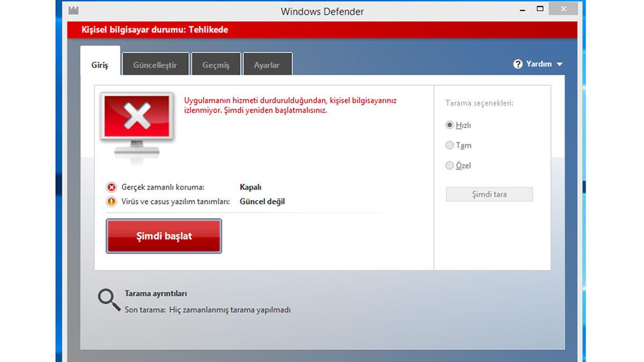The image size is (644, 362).
Task: Click the Tarama seçenekleri heading
Action: 477,102
